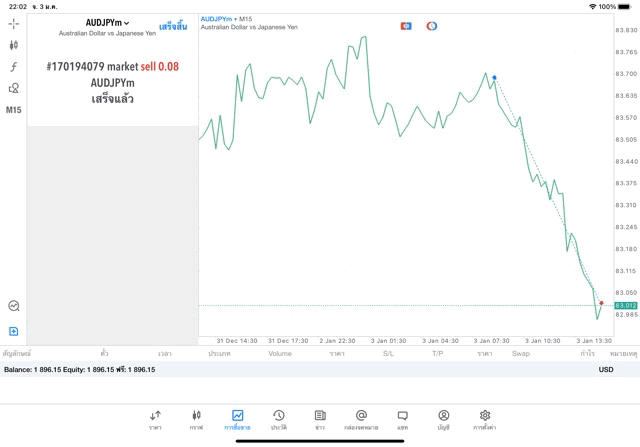Click the red calendar event icon on chart
This screenshot has width=640, height=447.
406,25
